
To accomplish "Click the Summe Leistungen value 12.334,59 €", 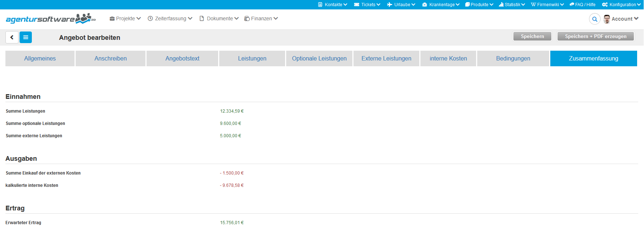I will pos(232,111).
